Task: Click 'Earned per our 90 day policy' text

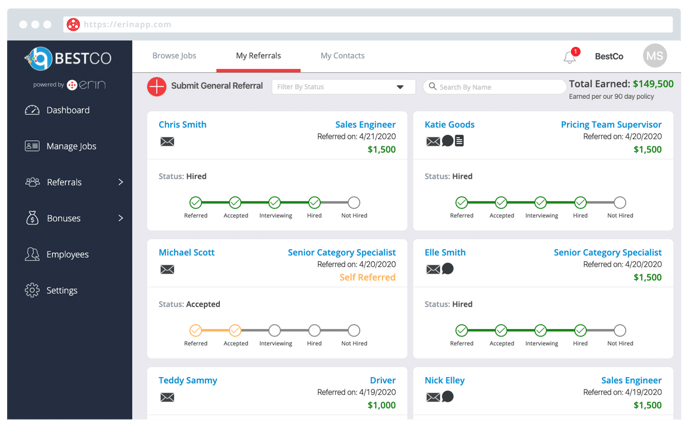Action: (x=611, y=97)
